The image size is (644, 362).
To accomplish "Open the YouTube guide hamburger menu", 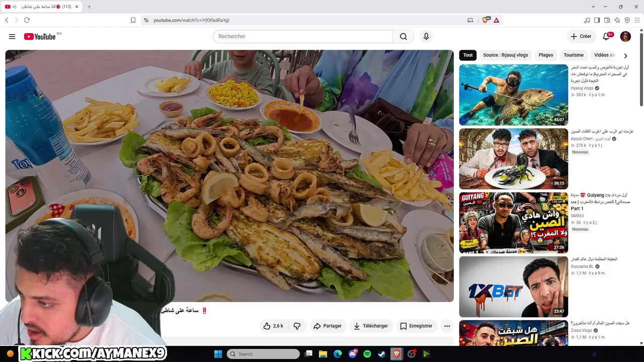I will click(x=12, y=37).
